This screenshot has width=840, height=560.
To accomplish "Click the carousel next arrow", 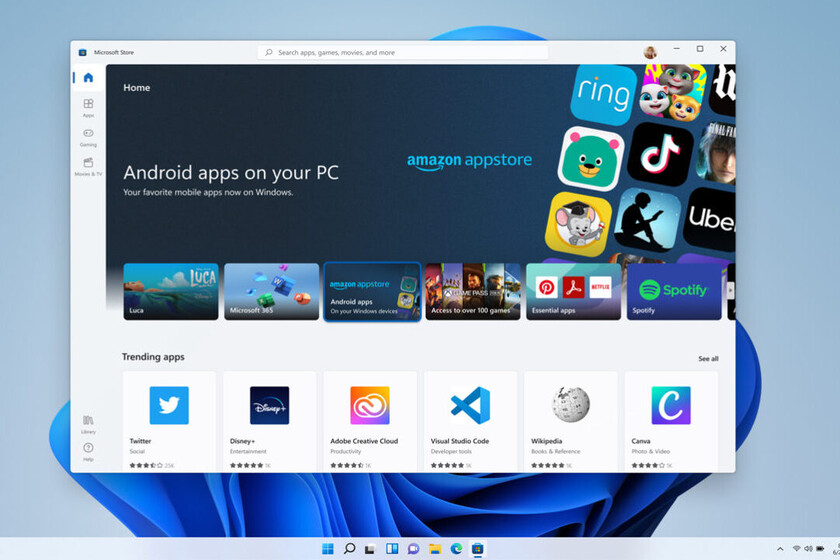I will [x=730, y=291].
